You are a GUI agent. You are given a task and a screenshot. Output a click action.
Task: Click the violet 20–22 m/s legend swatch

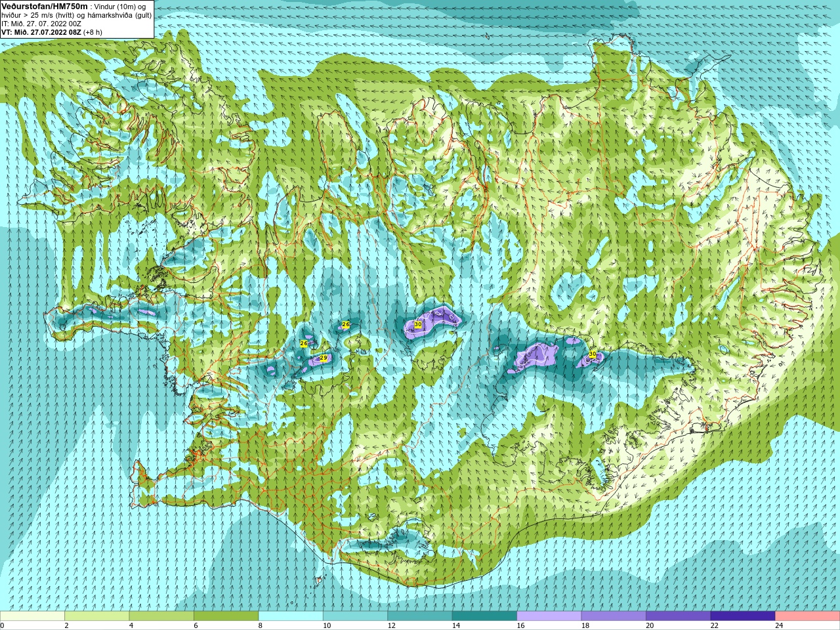[x=679, y=616]
